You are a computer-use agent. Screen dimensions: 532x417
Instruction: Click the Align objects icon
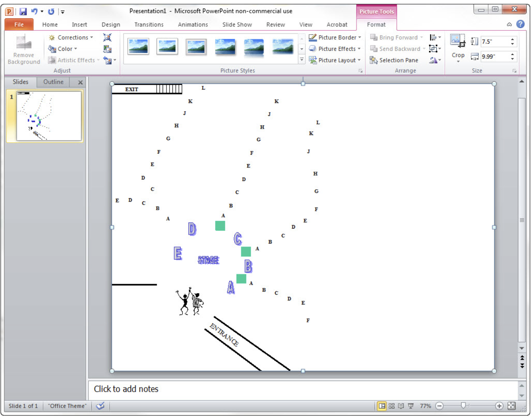pos(435,38)
